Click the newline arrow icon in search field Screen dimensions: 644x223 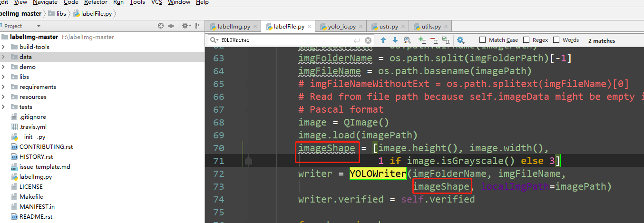tap(357, 40)
